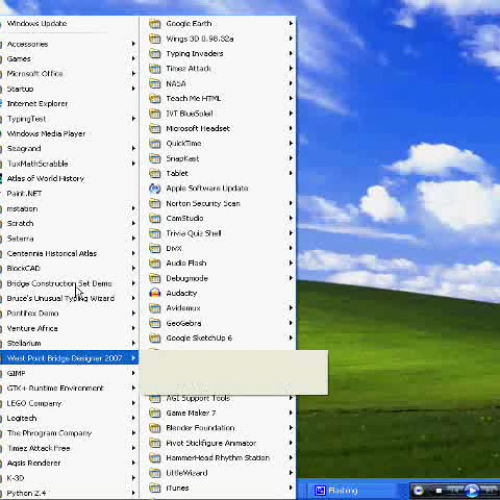Click the Avidemux folder icon

(x=155, y=308)
